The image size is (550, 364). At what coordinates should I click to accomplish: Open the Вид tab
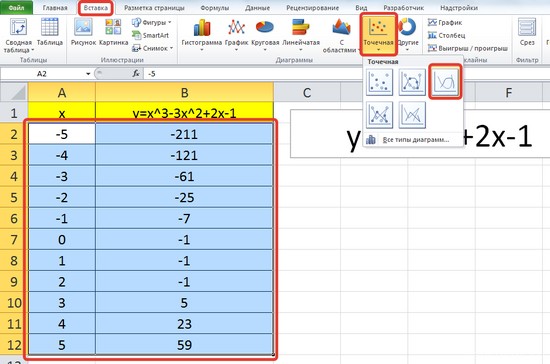click(361, 7)
